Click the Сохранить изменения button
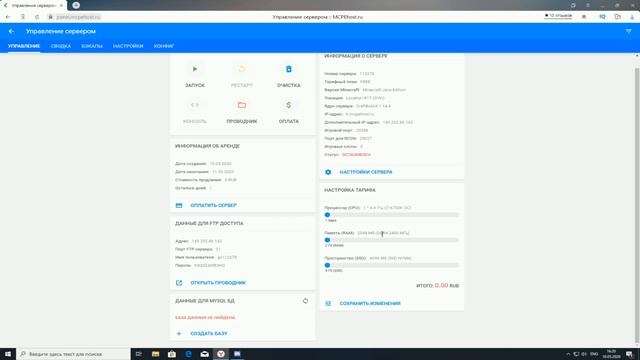The height and width of the screenshot is (360, 640). pyautogui.click(x=370, y=304)
